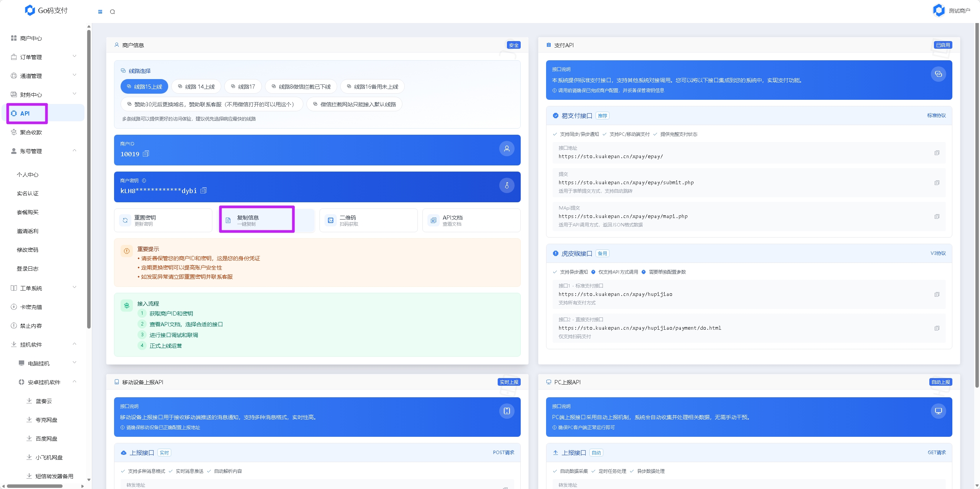Viewport: 980px width, 489px height.
Task: Expand 工单系统 menu
Action: point(43,288)
